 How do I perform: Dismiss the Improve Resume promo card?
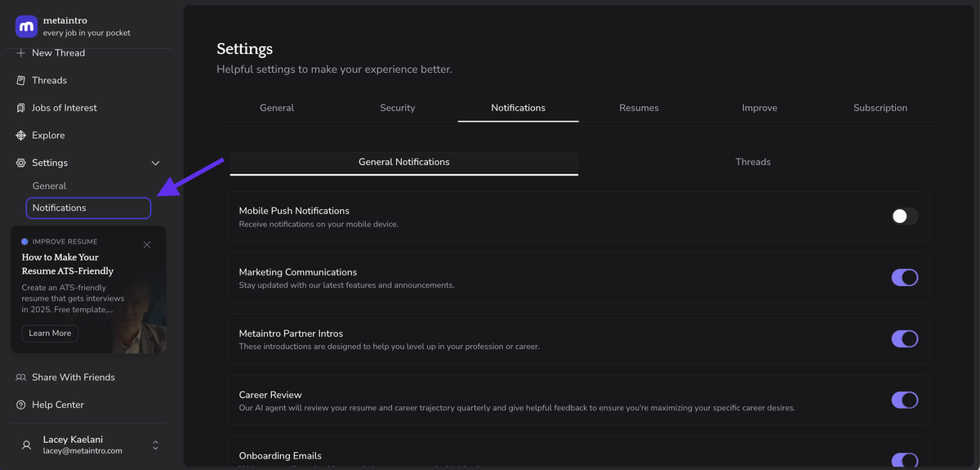[147, 244]
